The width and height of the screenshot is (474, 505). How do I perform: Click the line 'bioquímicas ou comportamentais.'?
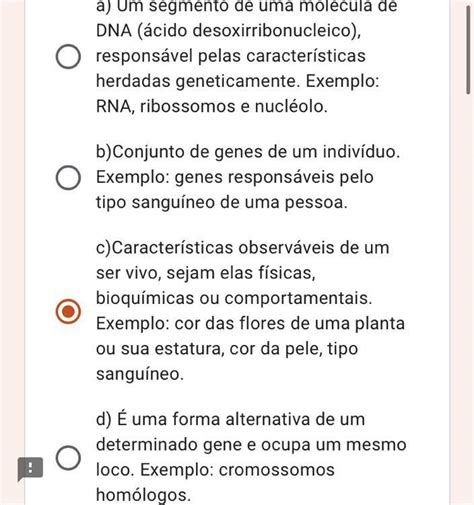[234, 298]
